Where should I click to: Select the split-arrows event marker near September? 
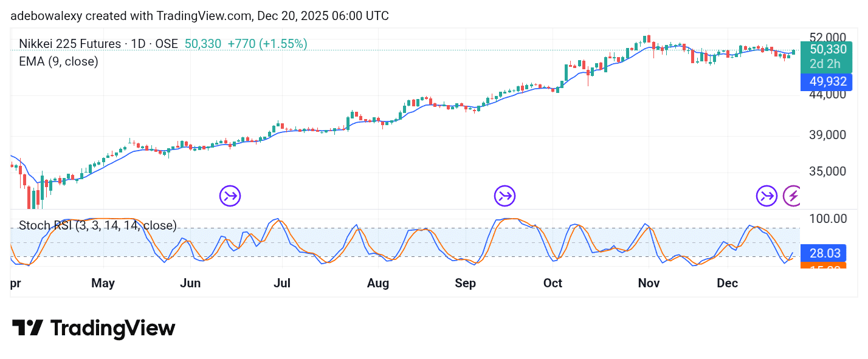pos(505,196)
